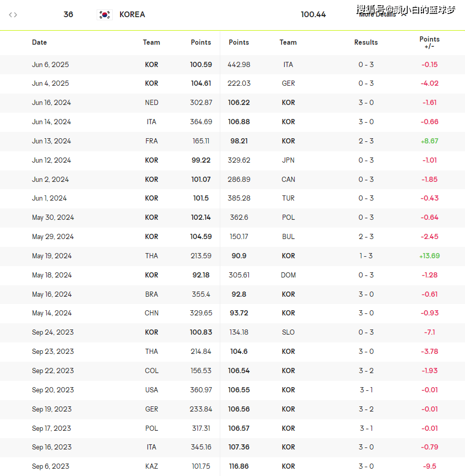Click the -9.5 points change value

429,466
